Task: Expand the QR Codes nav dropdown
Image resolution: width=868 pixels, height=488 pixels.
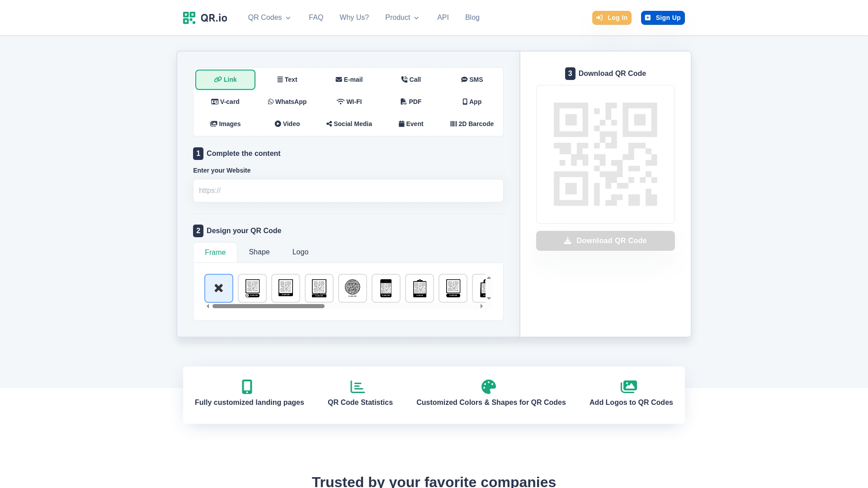Action: 269,18
